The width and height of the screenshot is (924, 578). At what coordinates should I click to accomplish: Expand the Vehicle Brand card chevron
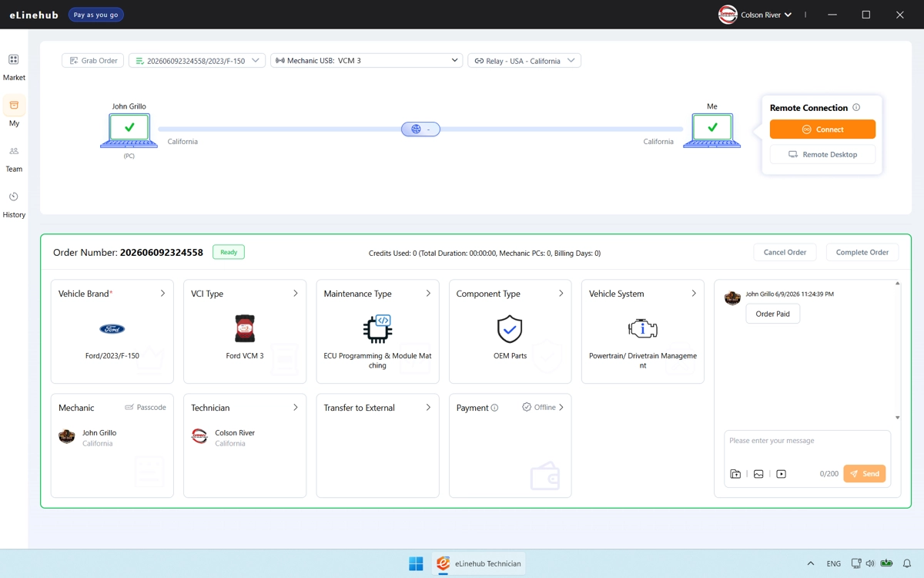coord(162,294)
